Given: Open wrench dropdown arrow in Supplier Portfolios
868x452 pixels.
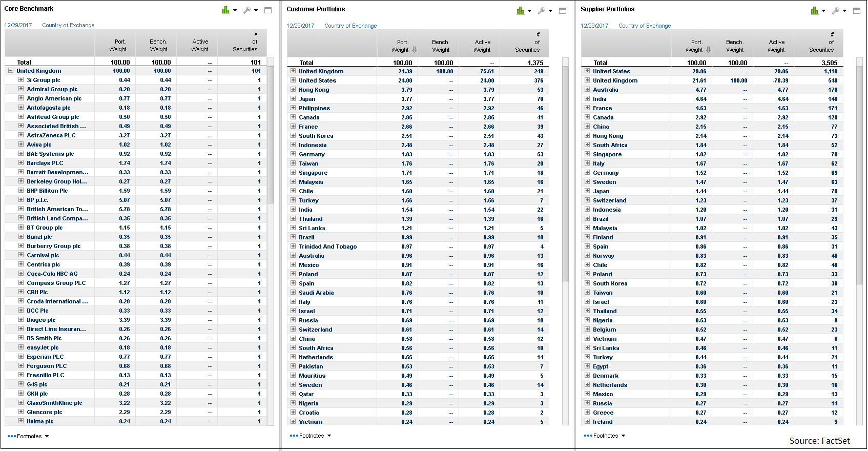Looking at the screenshot, I should coord(844,11).
